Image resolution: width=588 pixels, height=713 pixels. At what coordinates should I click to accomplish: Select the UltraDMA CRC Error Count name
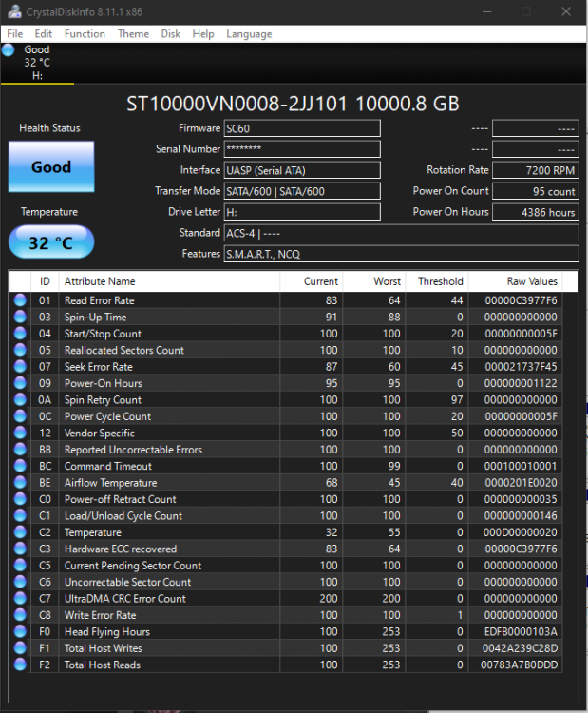pyautogui.click(x=125, y=598)
